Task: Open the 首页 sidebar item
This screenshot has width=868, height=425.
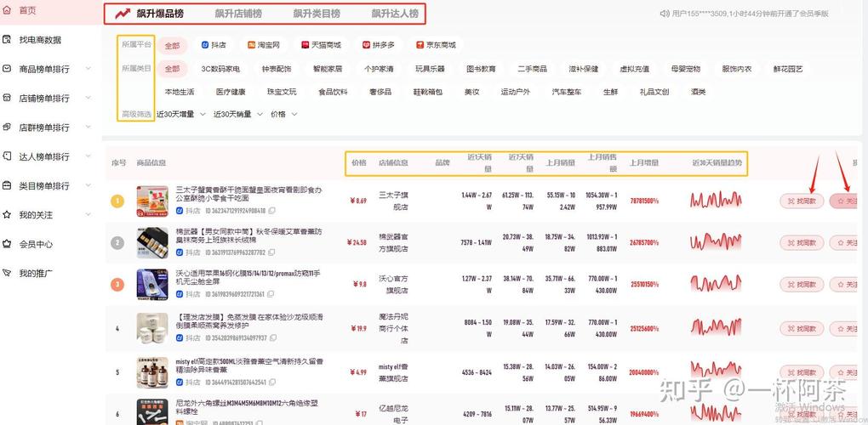Action: (x=51, y=11)
